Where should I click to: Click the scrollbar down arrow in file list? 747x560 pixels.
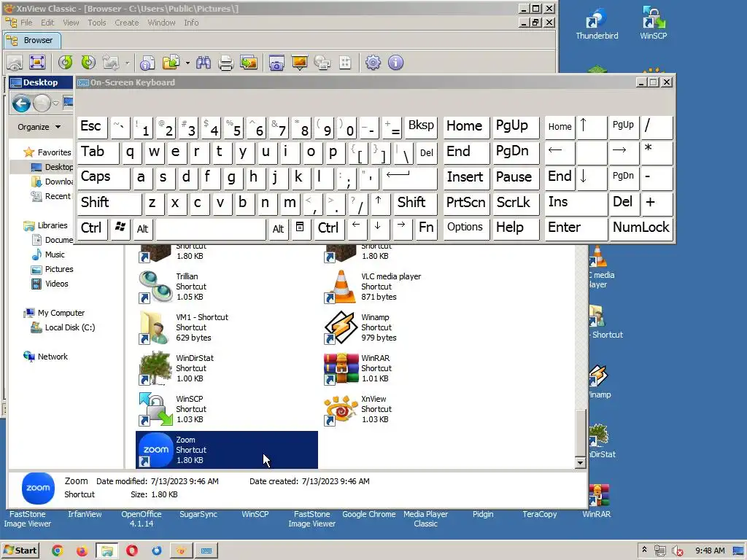point(580,462)
